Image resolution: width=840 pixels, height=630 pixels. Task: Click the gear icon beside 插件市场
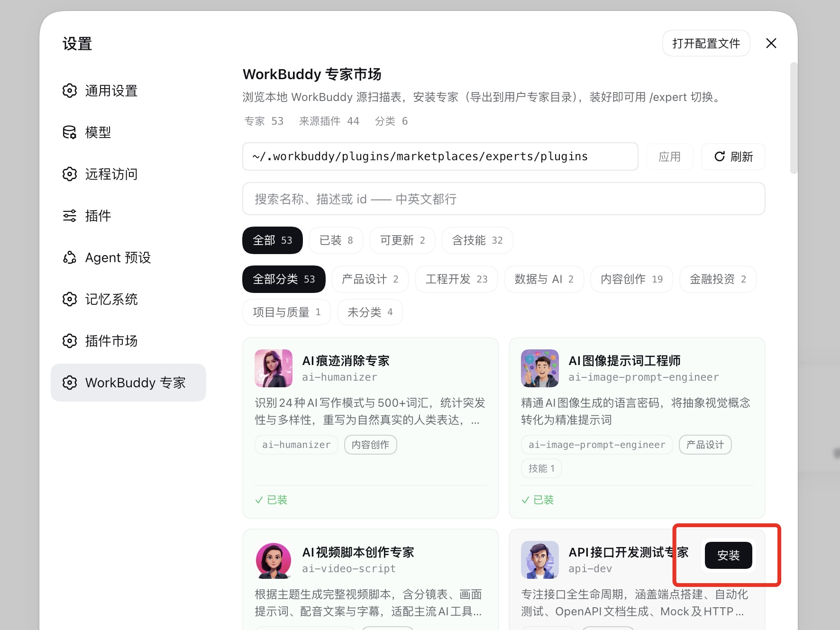pyautogui.click(x=70, y=341)
